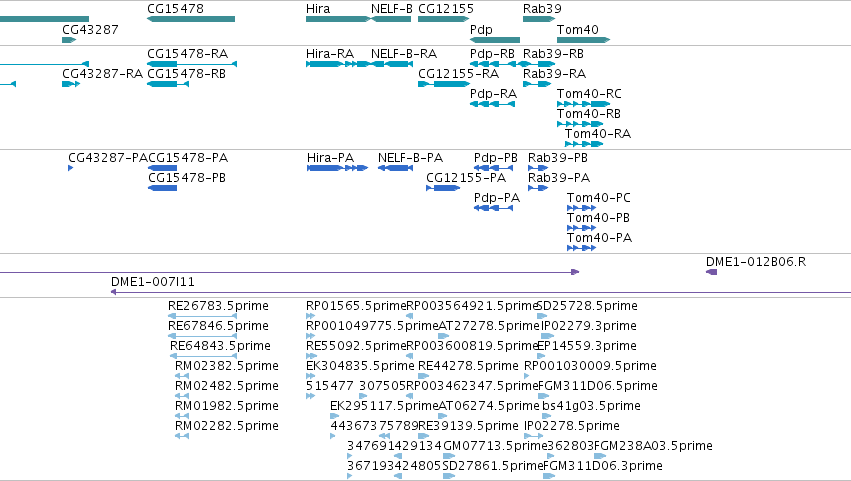Select EST EP14559.3prime

tap(541, 357)
